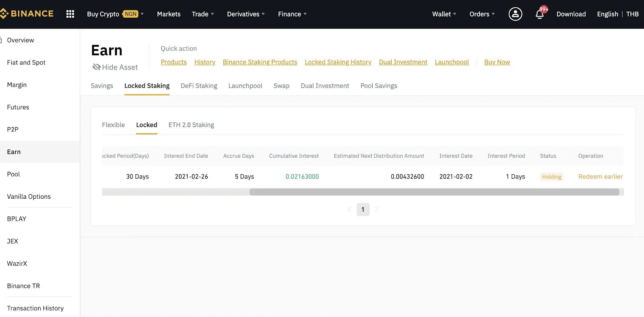The width and height of the screenshot is (644, 317).
Task: Open Overview in the sidebar
Action: pos(21,40)
